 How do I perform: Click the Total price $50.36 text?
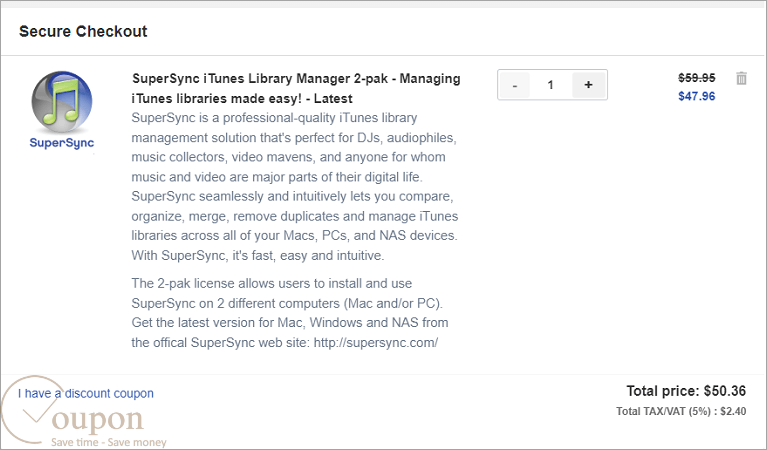[x=686, y=391]
